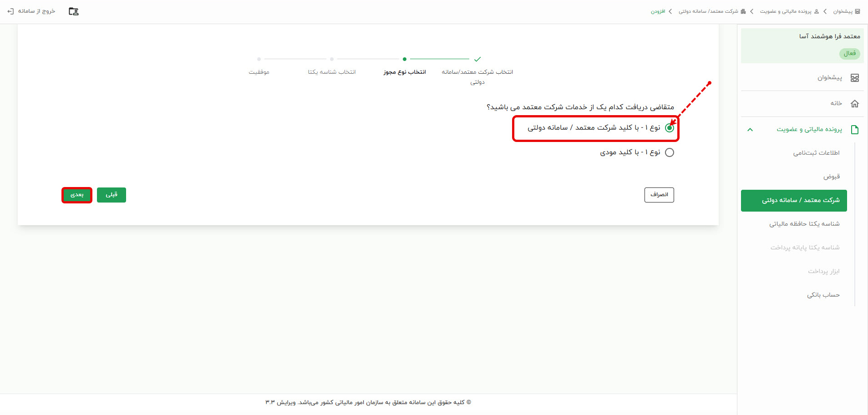Image resolution: width=868 pixels, height=415 pixels.
Task: Open شناسه یکتا پایانه پرداخت item
Action: pyautogui.click(x=805, y=248)
